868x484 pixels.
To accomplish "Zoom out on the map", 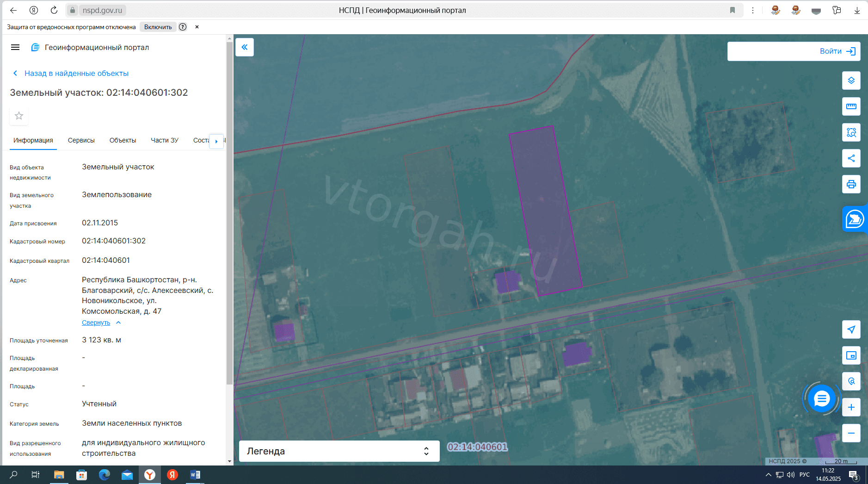I will [x=851, y=433].
